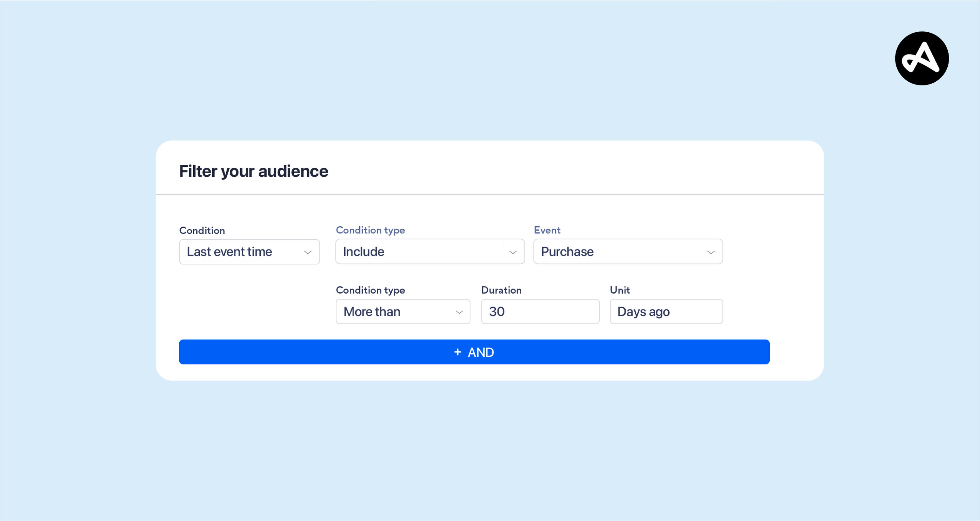Click the Unit label

pyautogui.click(x=619, y=290)
